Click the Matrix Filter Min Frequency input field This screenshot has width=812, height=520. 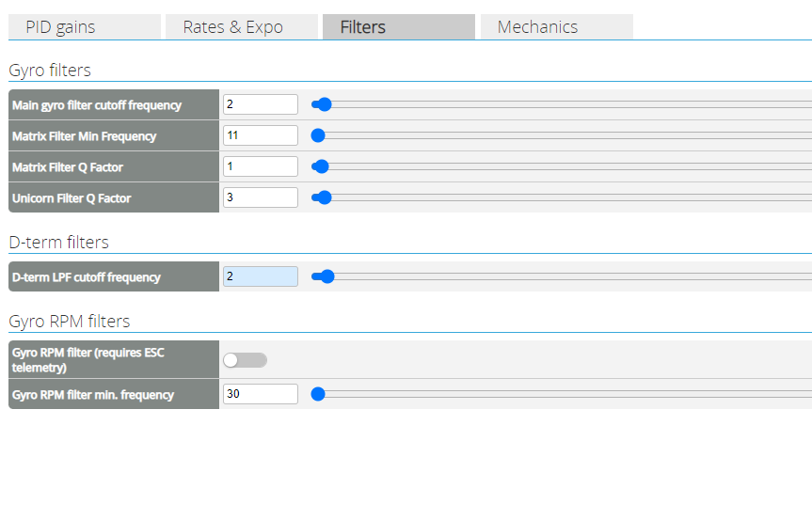pyautogui.click(x=261, y=135)
